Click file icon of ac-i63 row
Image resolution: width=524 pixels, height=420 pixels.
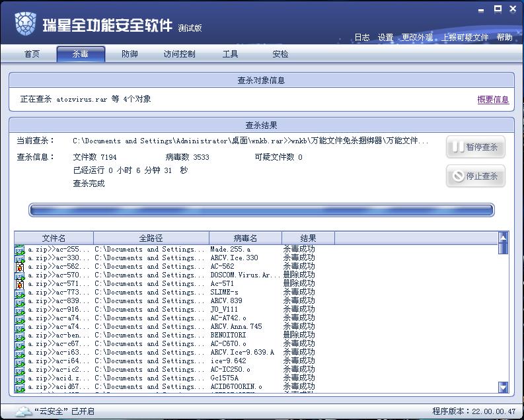coord(19,353)
